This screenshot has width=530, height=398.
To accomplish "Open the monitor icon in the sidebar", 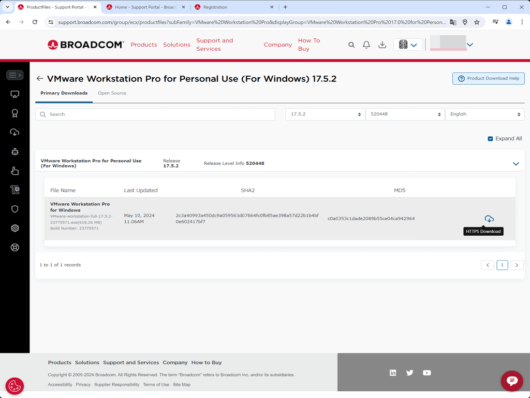I will (x=15, y=94).
